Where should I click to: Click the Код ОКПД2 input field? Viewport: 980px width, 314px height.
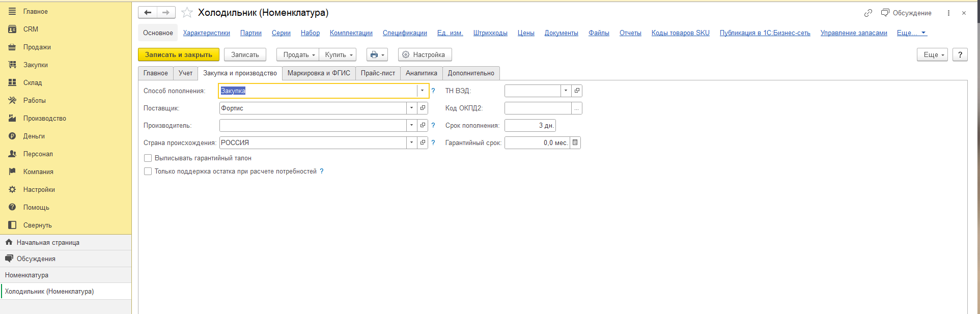pos(538,108)
